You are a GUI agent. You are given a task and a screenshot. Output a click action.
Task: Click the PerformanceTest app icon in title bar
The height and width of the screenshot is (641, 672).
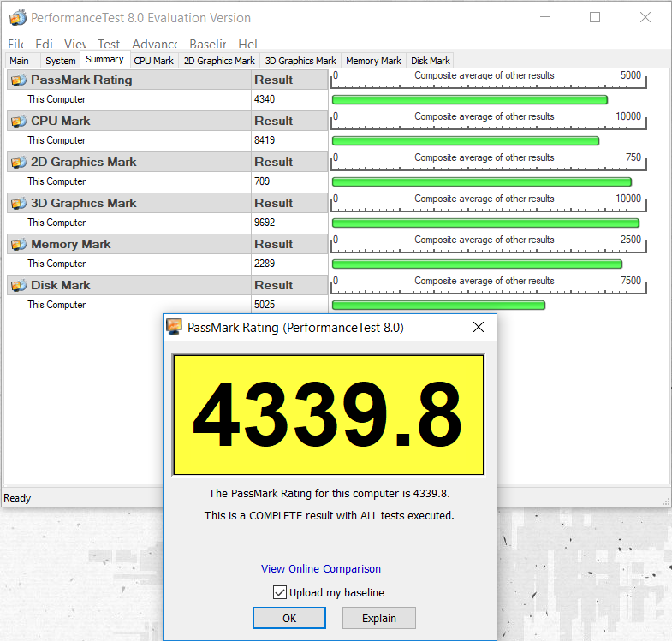click(18, 18)
